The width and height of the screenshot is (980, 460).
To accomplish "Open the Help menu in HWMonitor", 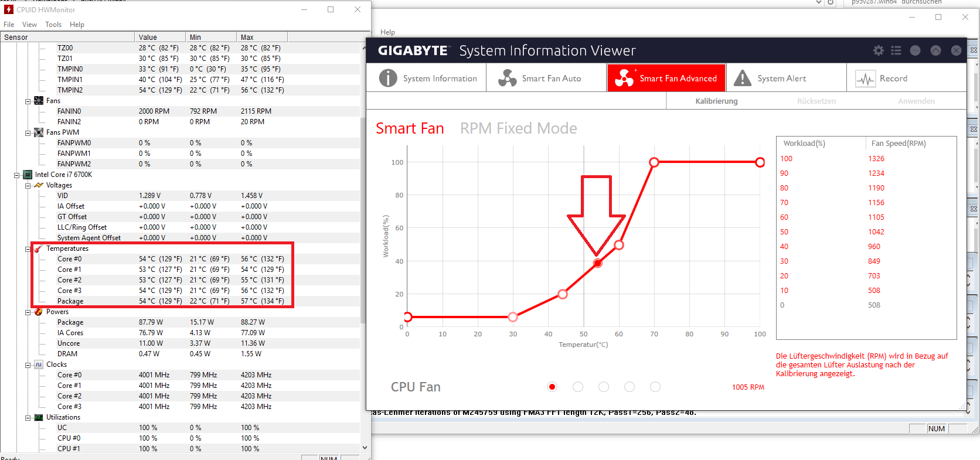I will [77, 25].
